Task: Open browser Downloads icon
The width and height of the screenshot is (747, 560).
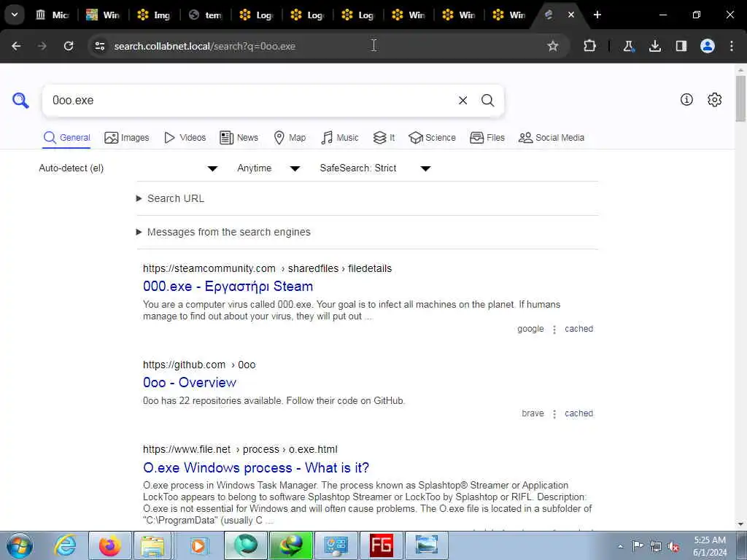Action: tap(655, 46)
